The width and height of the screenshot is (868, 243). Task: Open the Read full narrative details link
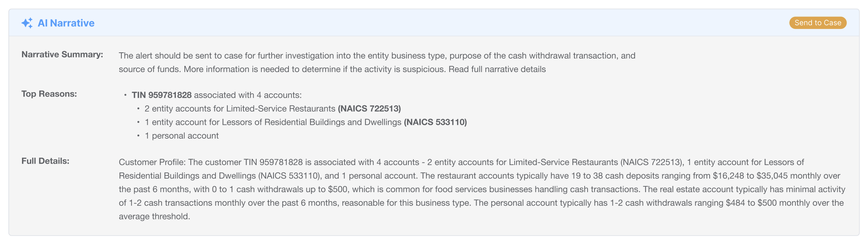click(497, 69)
